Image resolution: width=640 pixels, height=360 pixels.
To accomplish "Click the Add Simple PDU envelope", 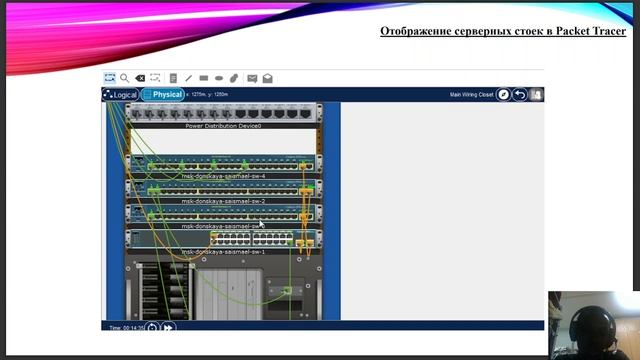I will tap(252, 78).
